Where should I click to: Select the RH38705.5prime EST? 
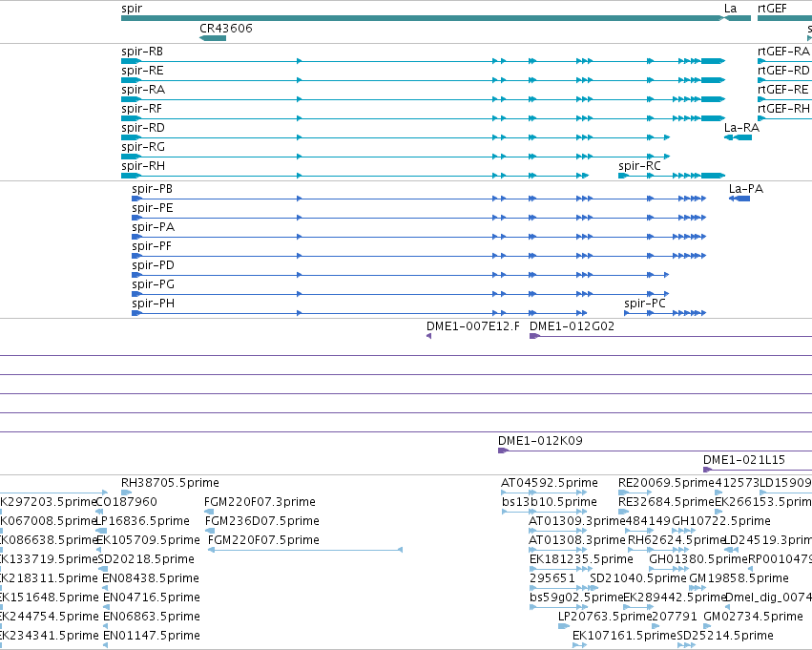[126, 493]
